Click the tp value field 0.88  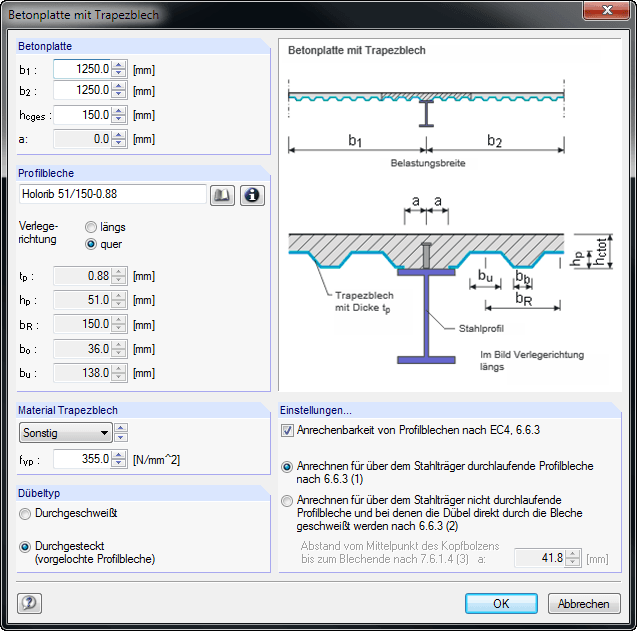(82, 276)
